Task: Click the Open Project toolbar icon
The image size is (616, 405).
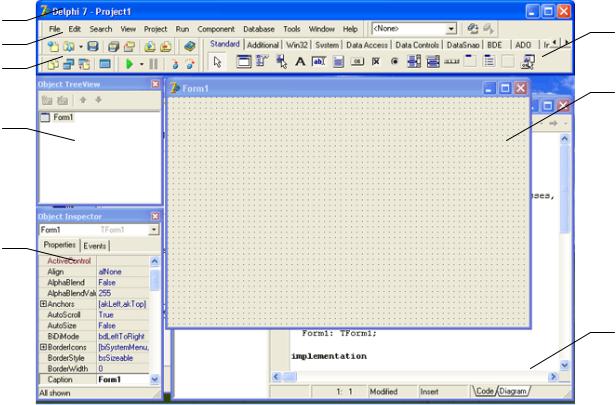Action: click(x=129, y=46)
